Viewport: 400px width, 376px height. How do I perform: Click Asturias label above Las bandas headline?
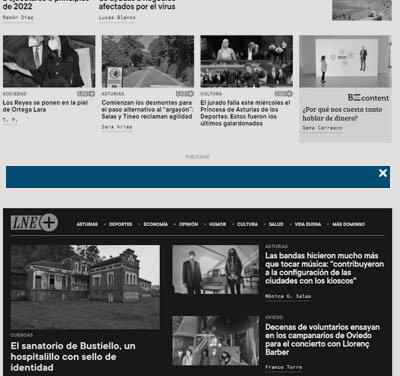pyautogui.click(x=276, y=246)
